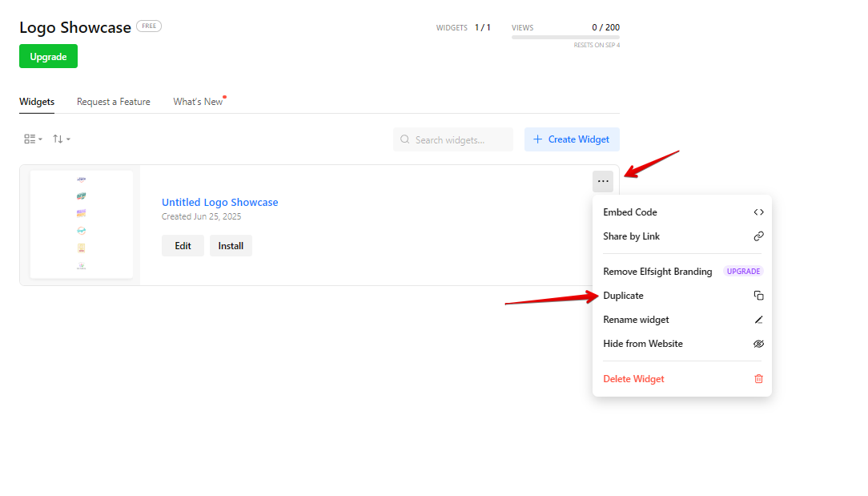This screenshot has height=496, width=868.
Task: Click the views usage progress bar
Action: coord(565,37)
